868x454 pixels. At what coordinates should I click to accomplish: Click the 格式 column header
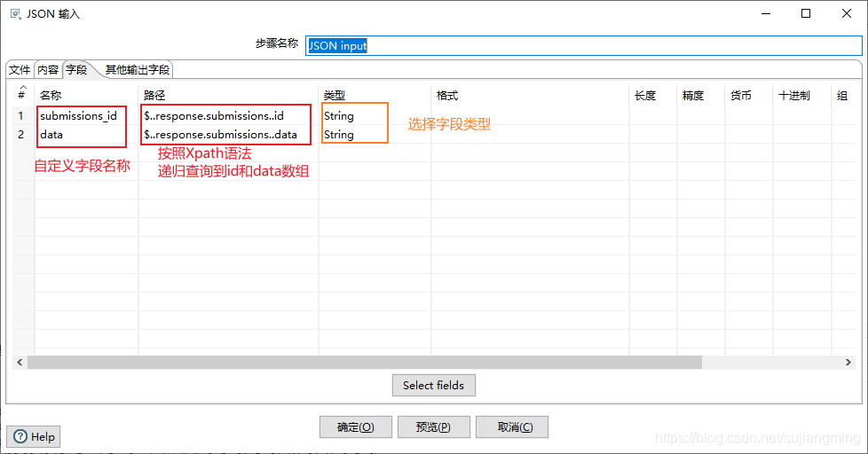531,95
